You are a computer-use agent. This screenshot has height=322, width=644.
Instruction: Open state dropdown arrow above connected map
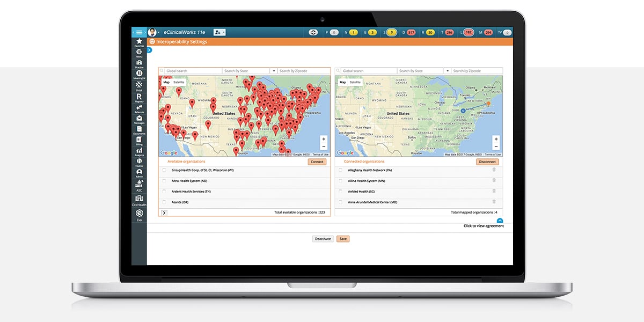[447, 71]
